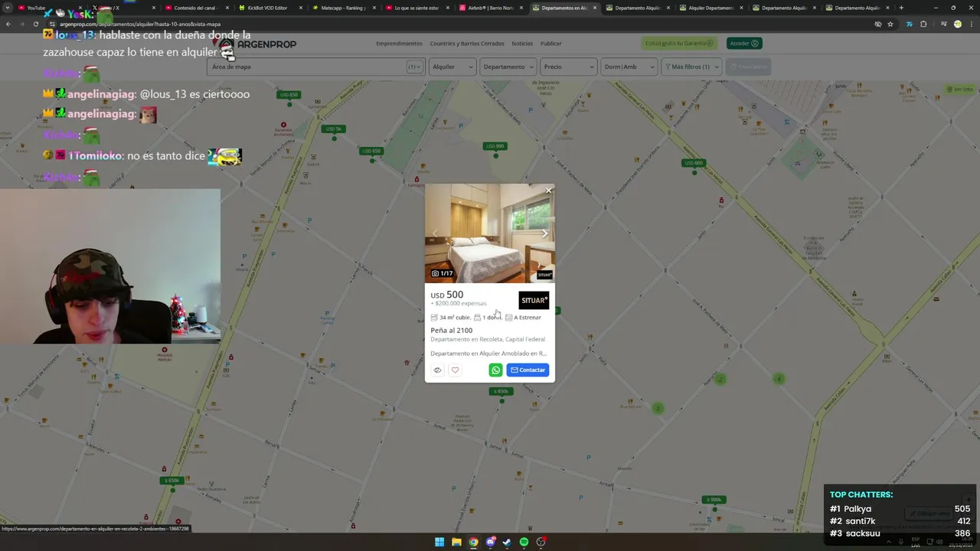Click description Departamento en Alquiler Amoblado
Image resolution: width=980 pixels, height=551 pixels.
coord(488,354)
